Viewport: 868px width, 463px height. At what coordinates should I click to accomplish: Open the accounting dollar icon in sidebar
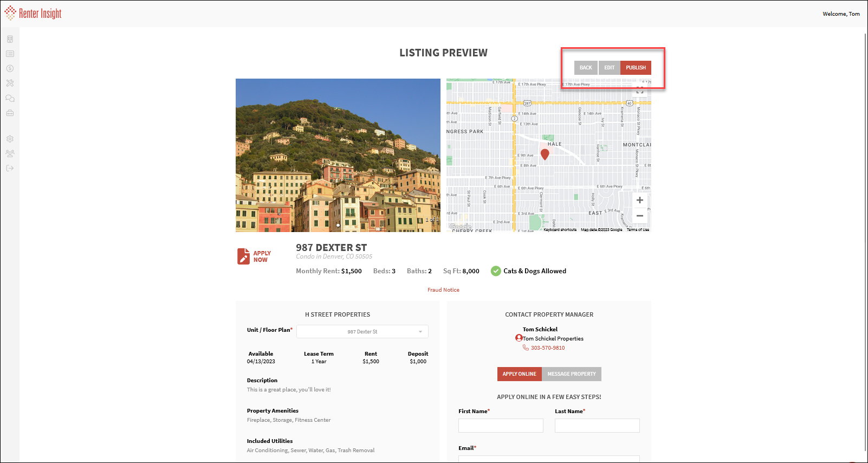pos(10,68)
